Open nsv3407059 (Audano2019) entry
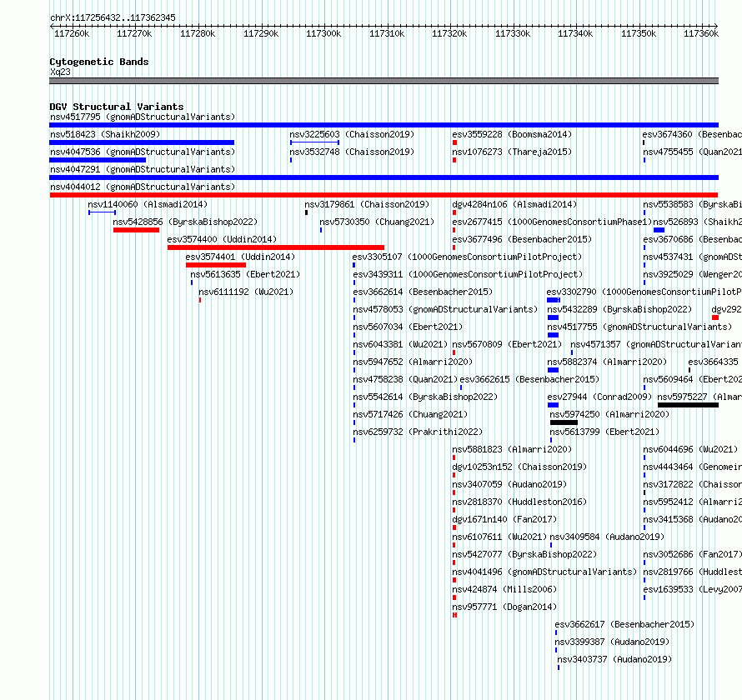742x700 pixels. (x=509, y=484)
